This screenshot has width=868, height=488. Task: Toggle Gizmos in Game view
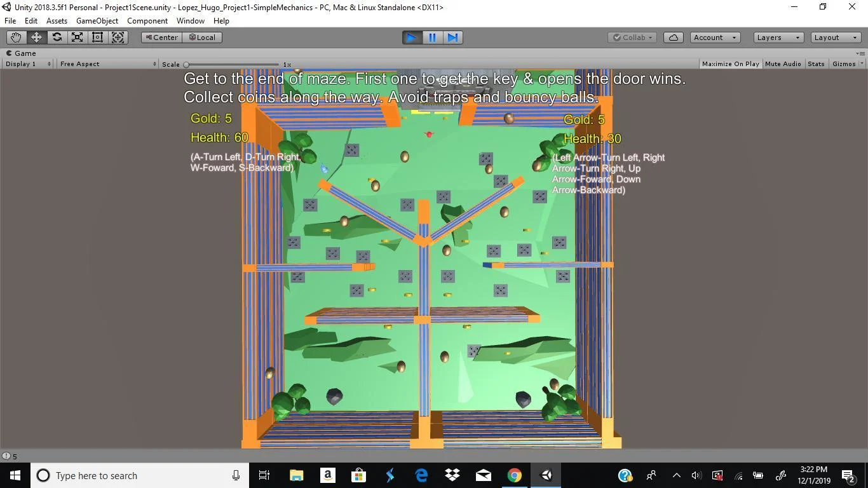844,64
